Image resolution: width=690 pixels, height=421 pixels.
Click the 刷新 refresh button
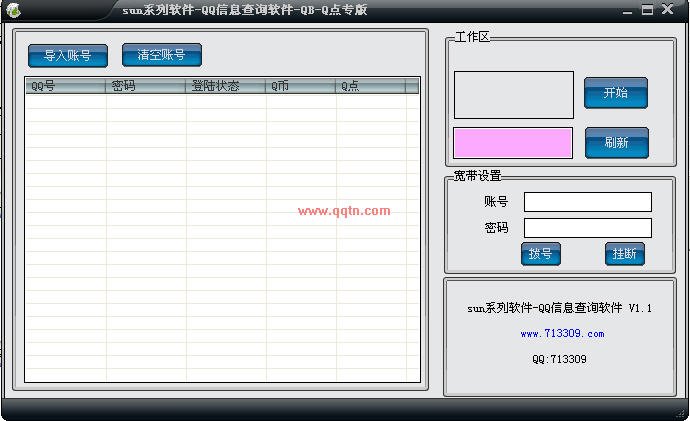coord(617,143)
